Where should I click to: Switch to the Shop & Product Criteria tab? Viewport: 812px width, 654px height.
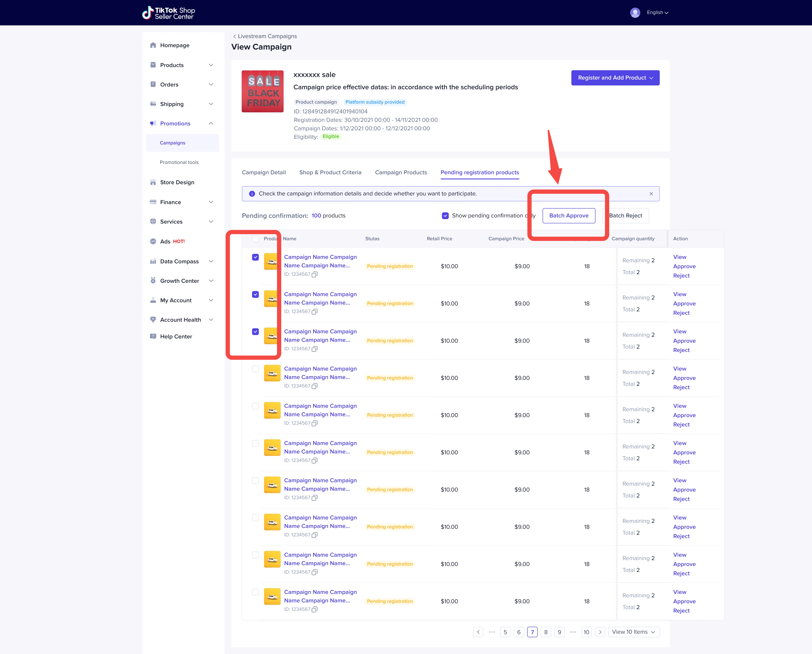pyautogui.click(x=330, y=173)
